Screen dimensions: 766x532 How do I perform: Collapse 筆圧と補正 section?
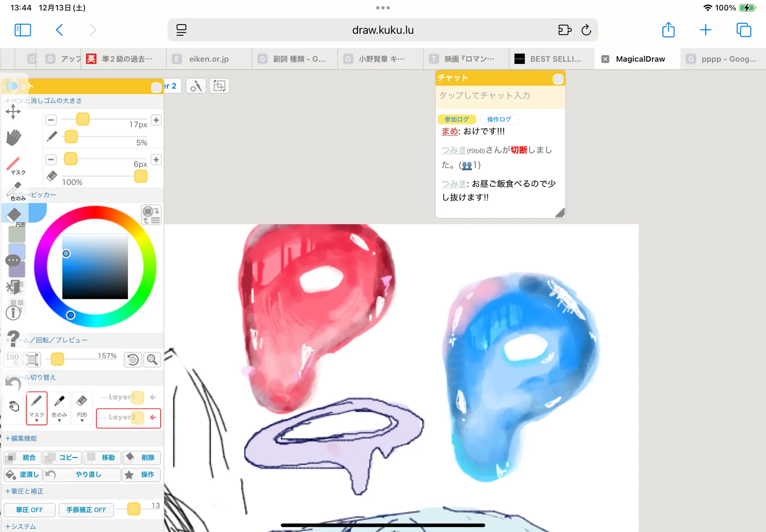tap(24, 491)
